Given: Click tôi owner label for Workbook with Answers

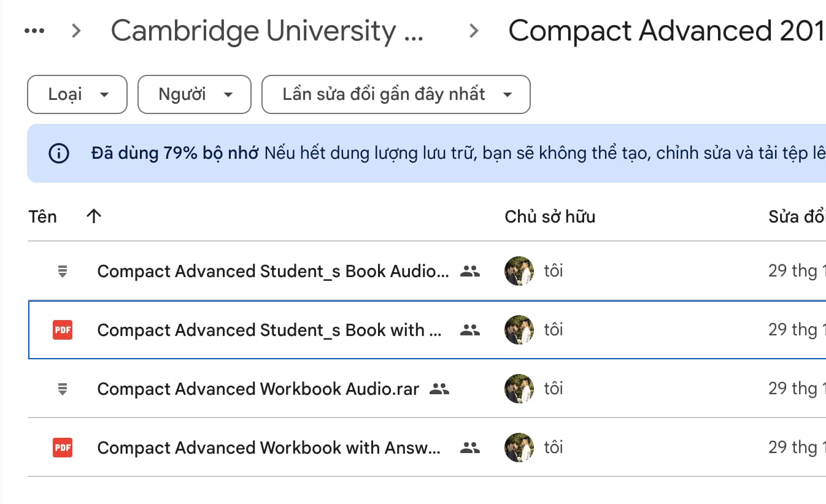Looking at the screenshot, I should [x=553, y=448].
